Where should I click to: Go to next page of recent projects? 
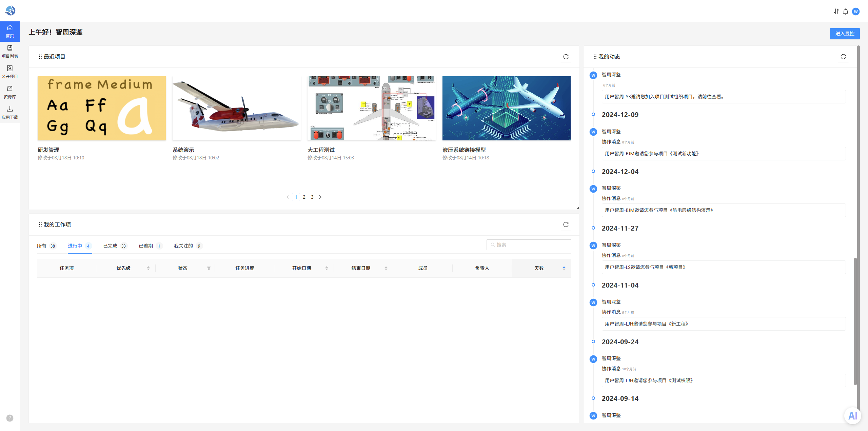[320, 197]
